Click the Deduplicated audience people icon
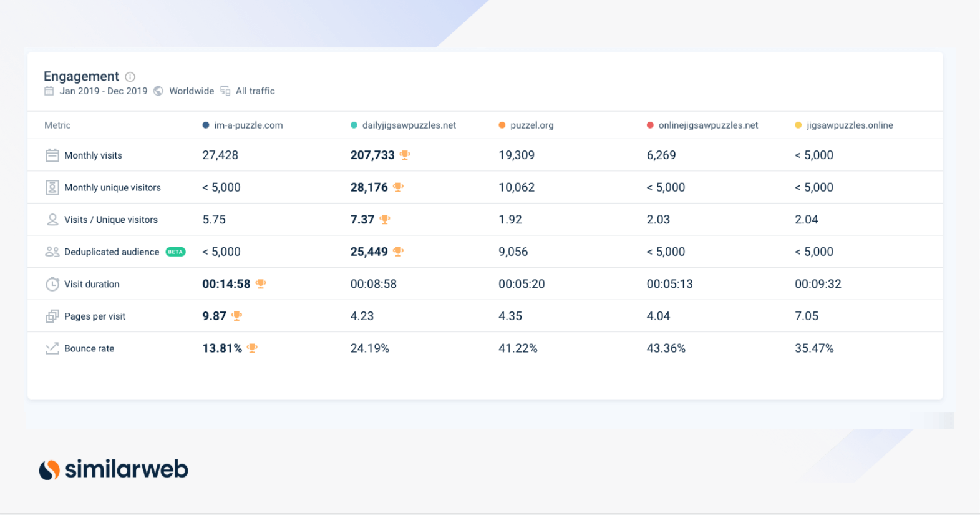This screenshot has width=980, height=515. click(x=52, y=252)
